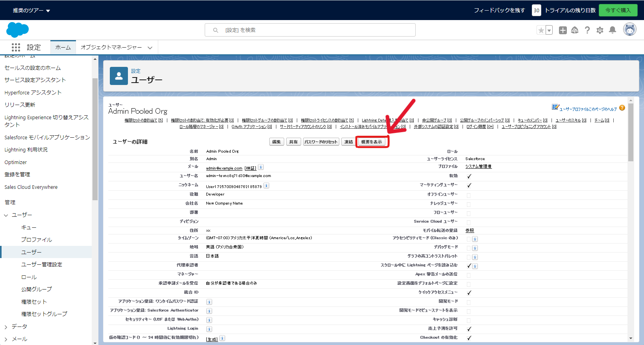Click the 共有 button
644x345 pixels.
pyautogui.click(x=293, y=142)
